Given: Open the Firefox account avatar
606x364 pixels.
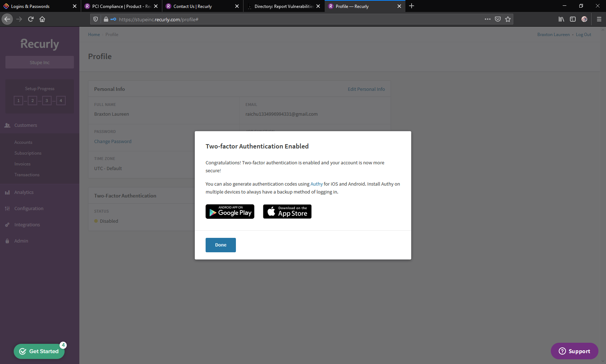Looking at the screenshot, I should click(x=584, y=19).
